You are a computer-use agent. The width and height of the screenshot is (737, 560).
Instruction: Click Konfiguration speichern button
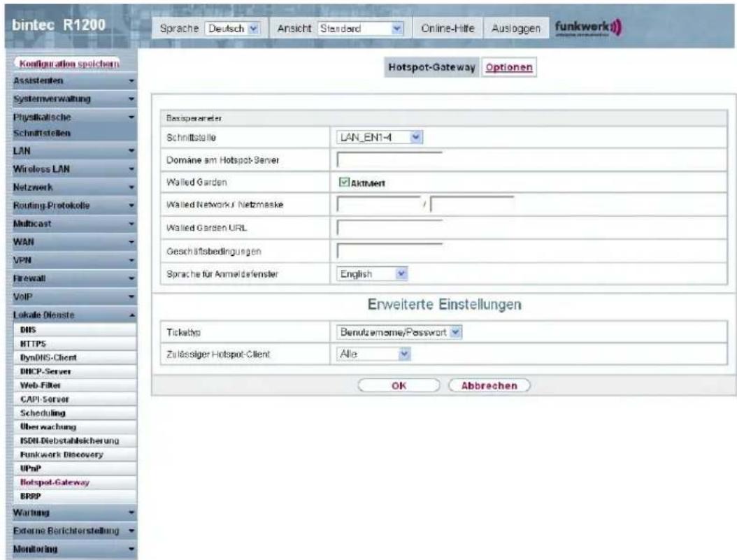point(68,64)
